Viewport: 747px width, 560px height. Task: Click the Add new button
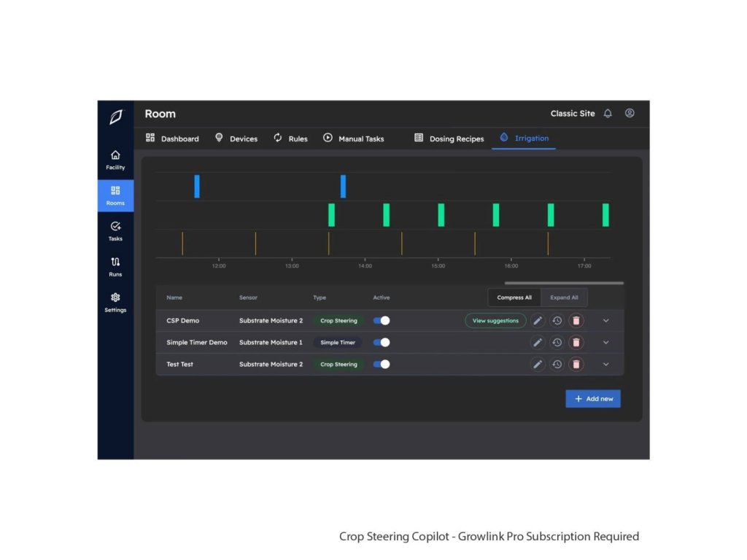[593, 399]
